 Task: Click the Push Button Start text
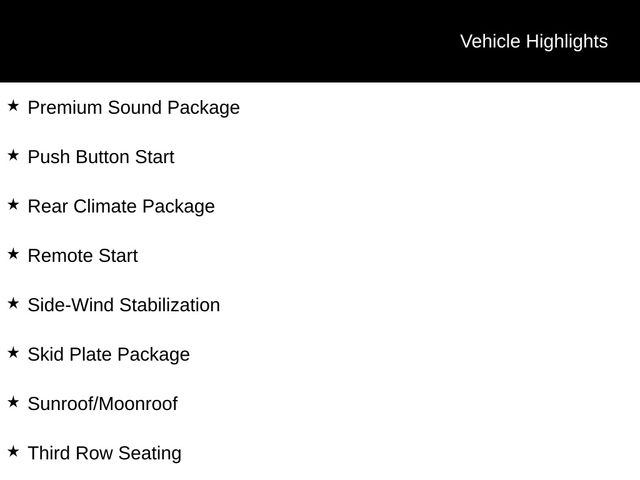(101, 157)
